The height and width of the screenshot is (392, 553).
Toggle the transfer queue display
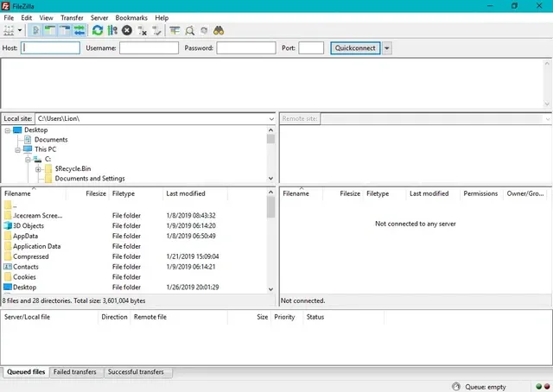(x=79, y=31)
